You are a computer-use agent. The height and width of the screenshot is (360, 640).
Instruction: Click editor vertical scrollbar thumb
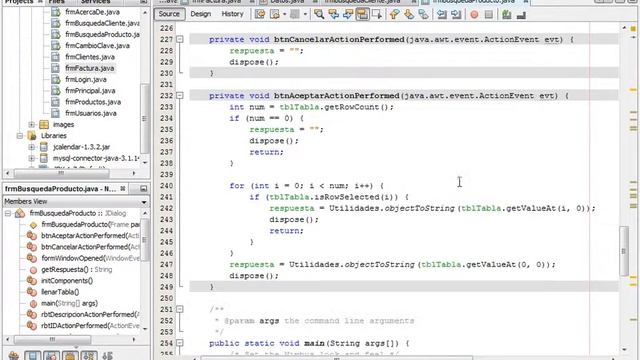624,251
